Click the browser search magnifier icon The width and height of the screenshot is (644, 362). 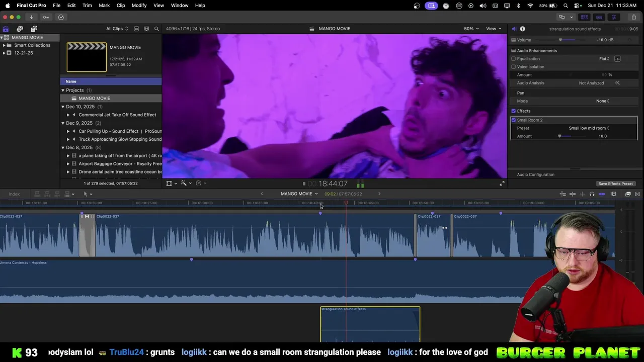(x=156, y=29)
